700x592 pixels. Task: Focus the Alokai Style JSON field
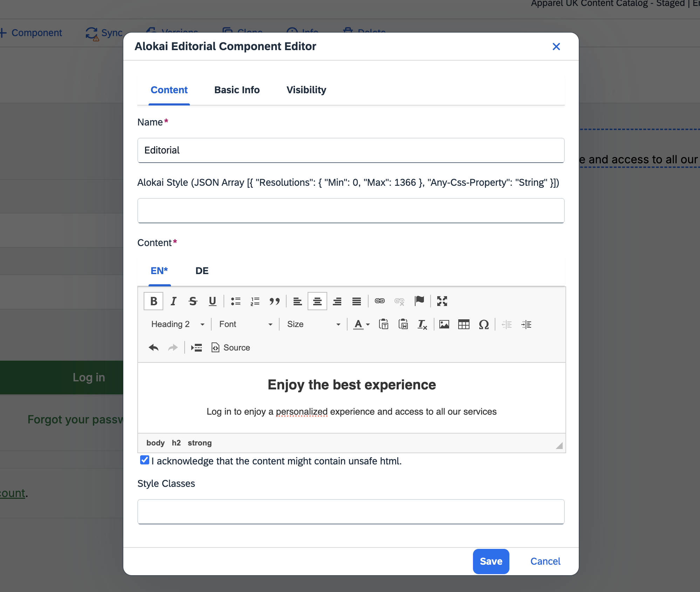(x=351, y=211)
